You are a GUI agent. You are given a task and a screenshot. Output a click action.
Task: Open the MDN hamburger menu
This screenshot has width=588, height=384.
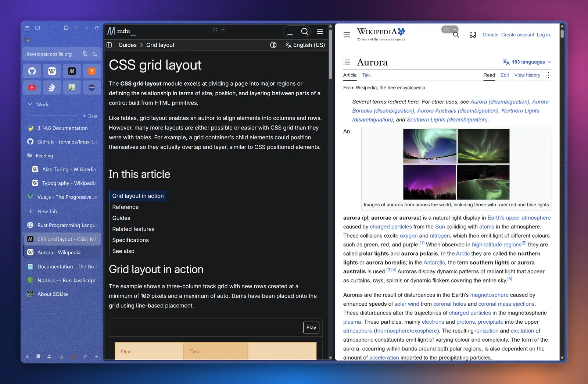point(320,32)
